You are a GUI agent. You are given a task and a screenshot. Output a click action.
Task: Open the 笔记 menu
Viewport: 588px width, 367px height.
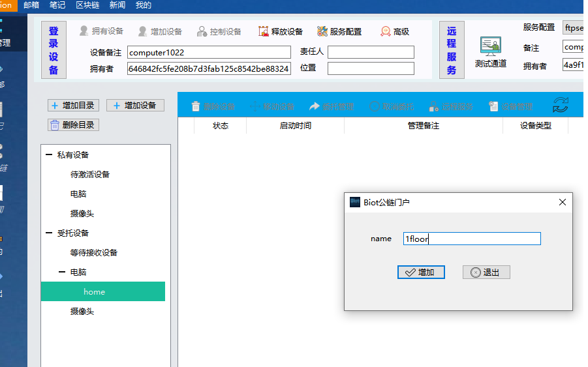[57, 5]
